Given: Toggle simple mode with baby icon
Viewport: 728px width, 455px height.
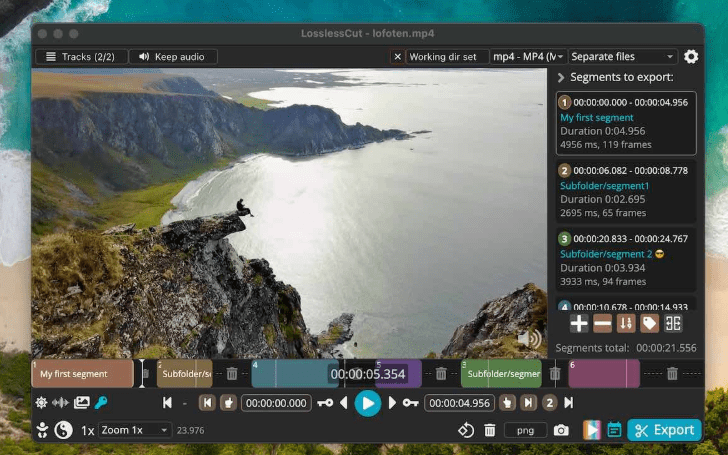Looking at the screenshot, I should 42,430.
